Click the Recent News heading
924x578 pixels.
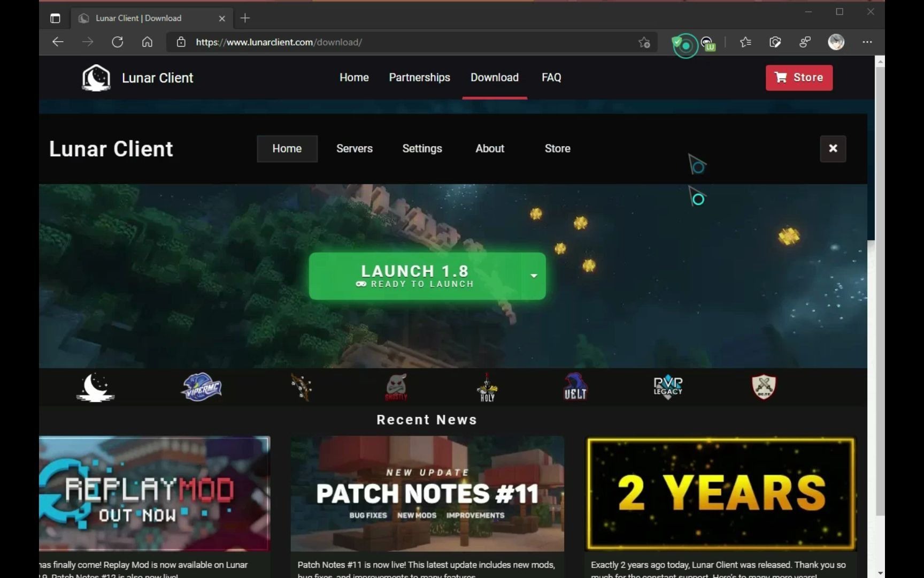pos(427,420)
